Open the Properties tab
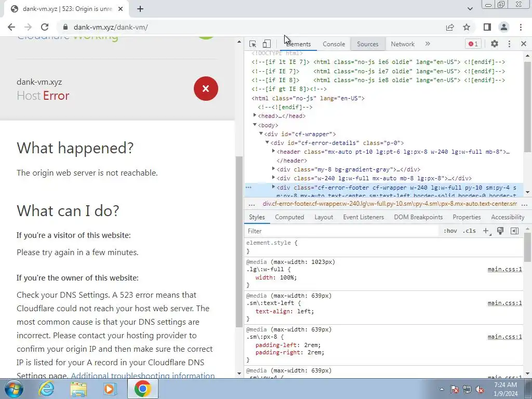The height and width of the screenshot is (399, 532). click(467, 217)
